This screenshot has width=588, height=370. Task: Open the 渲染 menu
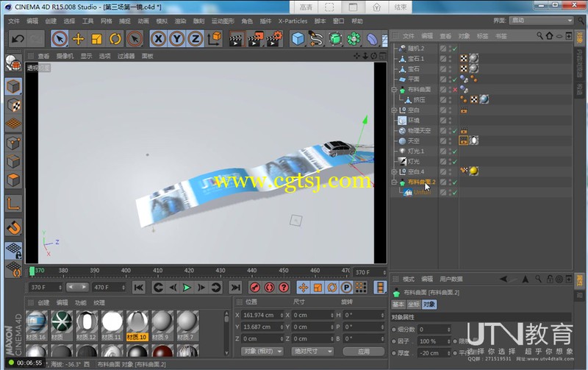180,21
